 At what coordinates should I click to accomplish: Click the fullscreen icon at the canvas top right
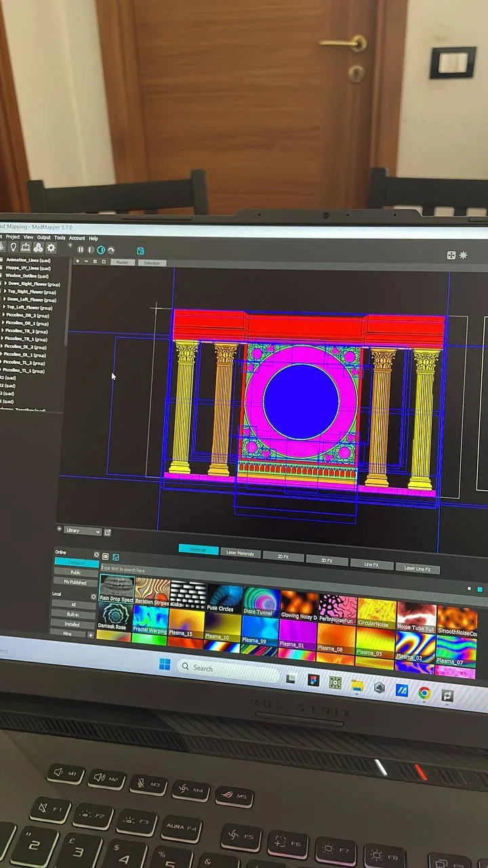click(x=451, y=256)
